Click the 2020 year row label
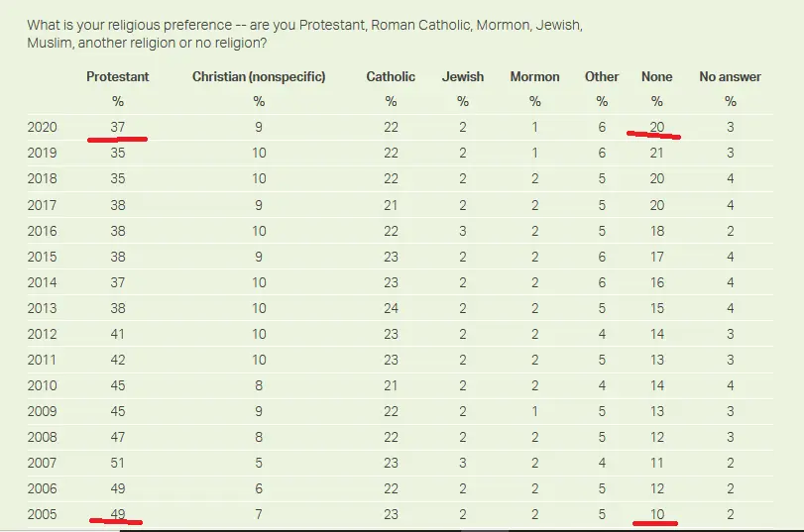This screenshot has height=532, width=804. pyautogui.click(x=43, y=127)
